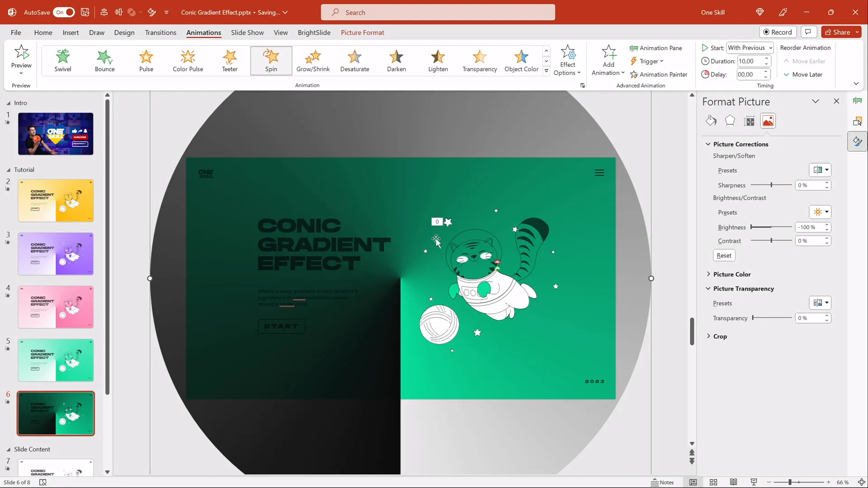
Task: Switch to the Transitions tab
Action: (x=160, y=33)
